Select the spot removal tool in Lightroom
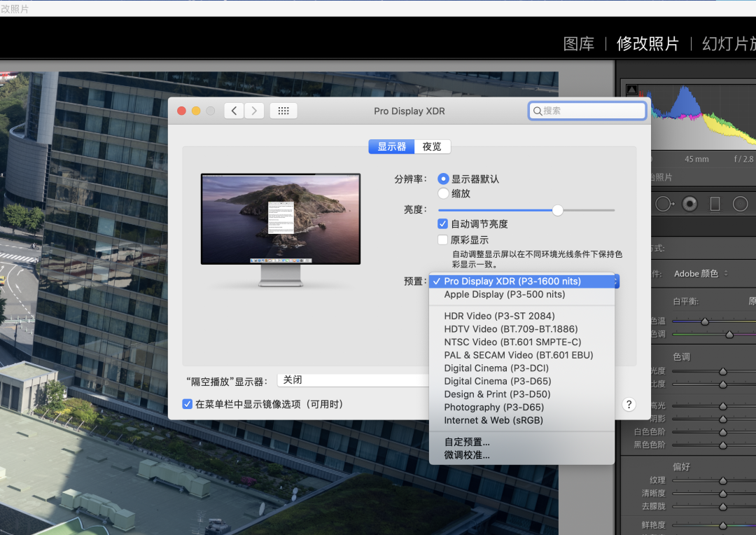Screen dimensions: 756x535 [664, 204]
